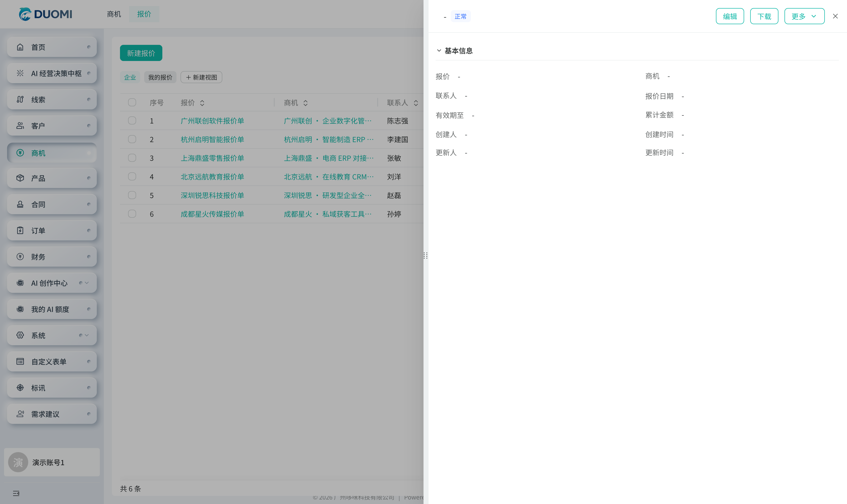Expand the 系统 sidebar menu
The width and height of the screenshot is (847, 504).
tap(87, 335)
